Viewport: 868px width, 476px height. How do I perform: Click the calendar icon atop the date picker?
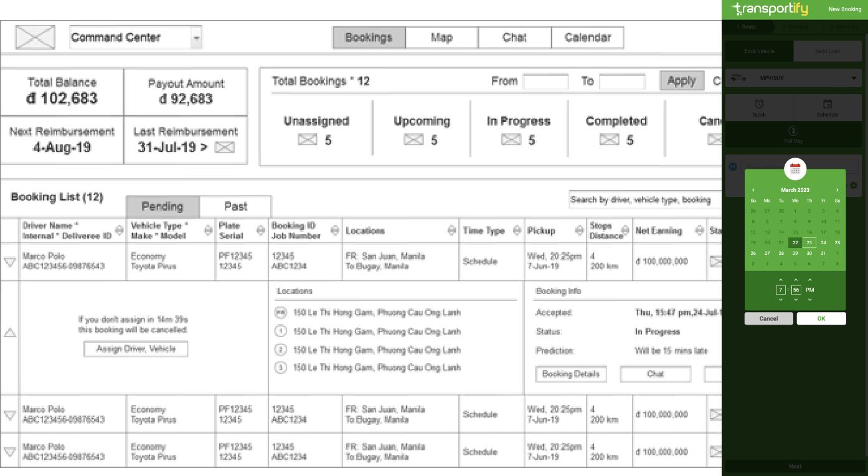795,168
